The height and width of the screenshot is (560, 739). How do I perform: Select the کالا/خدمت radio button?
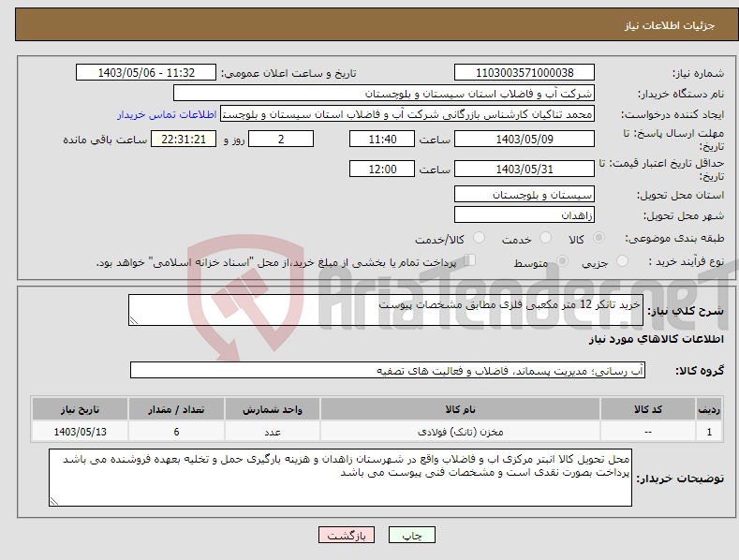pyautogui.click(x=479, y=238)
